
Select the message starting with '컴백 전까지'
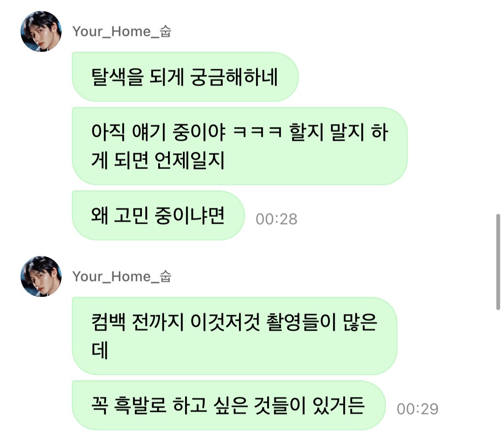(235, 336)
